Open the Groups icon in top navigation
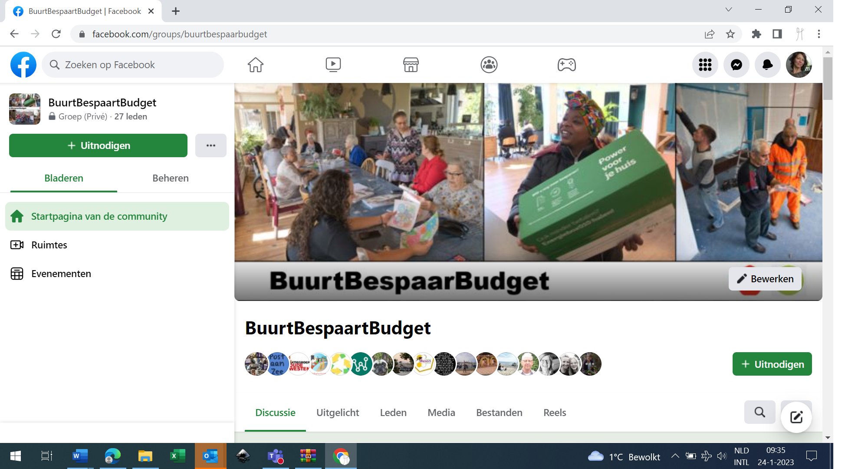The width and height of the screenshot is (868, 469). pyautogui.click(x=489, y=65)
